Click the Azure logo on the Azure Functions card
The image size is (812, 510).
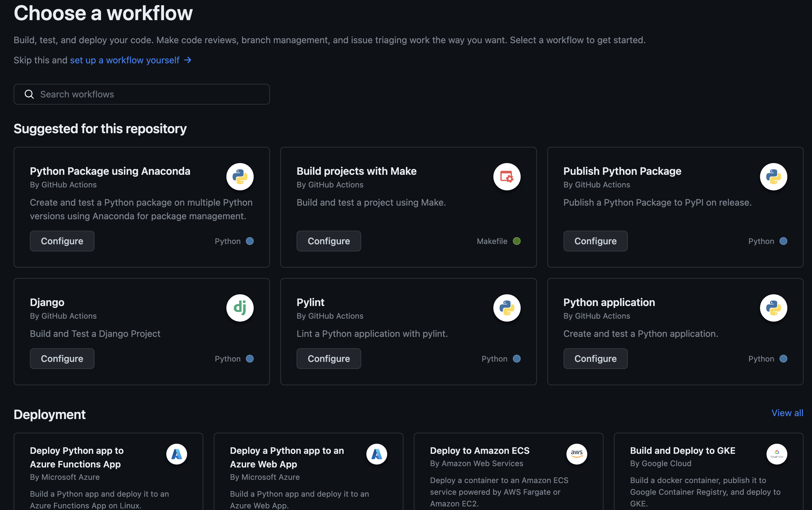[x=176, y=454]
